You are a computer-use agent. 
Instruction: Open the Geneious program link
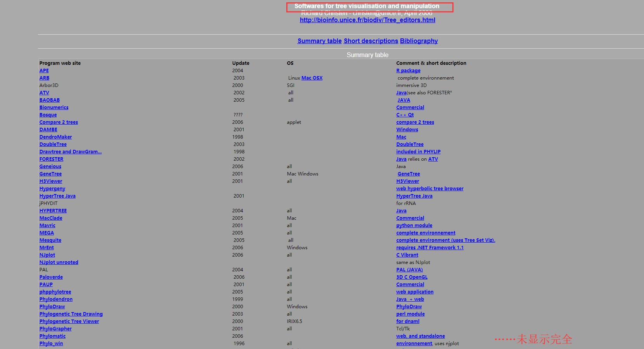tap(50, 167)
